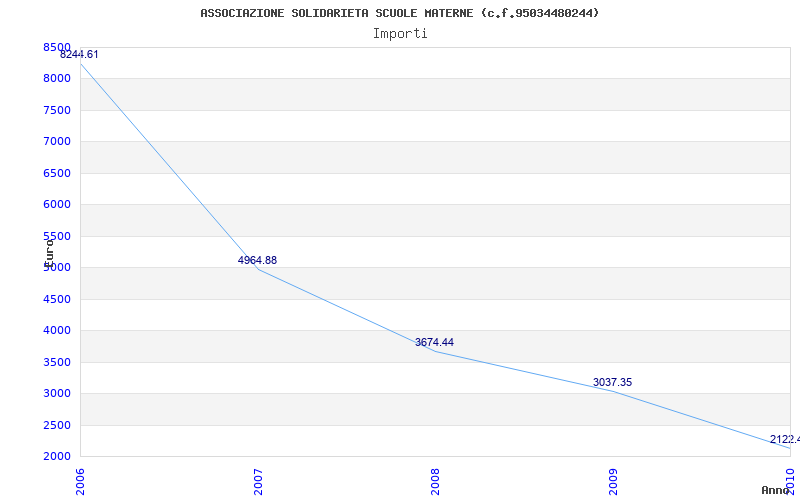This screenshot has width=800, height=500.
Task: Click the Importi subtitle
Action: click(400, 34)
